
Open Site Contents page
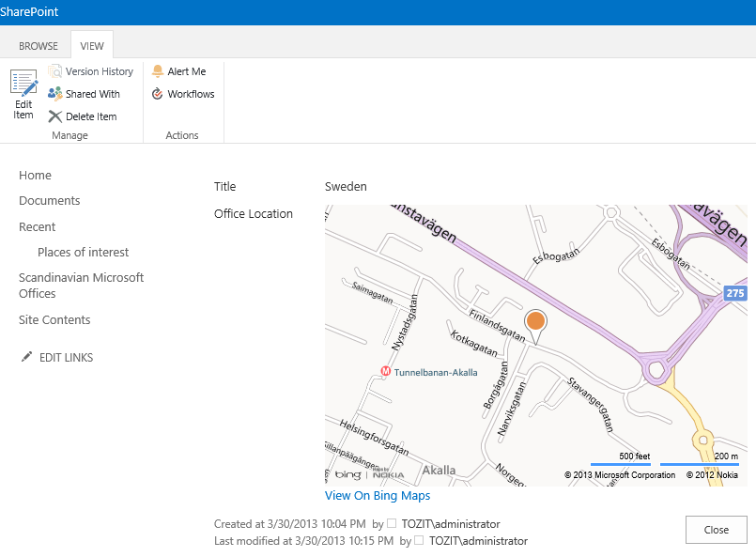pos(54,319)
